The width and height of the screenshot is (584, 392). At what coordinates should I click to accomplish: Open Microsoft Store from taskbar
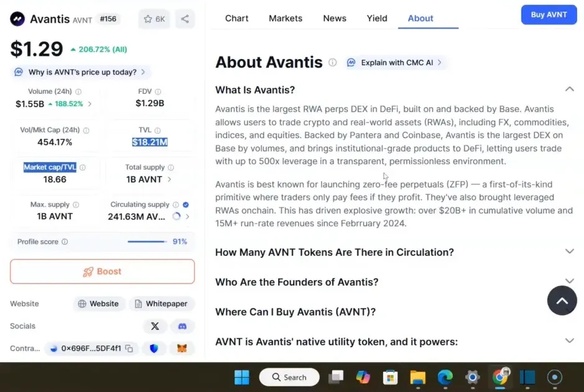391,377
